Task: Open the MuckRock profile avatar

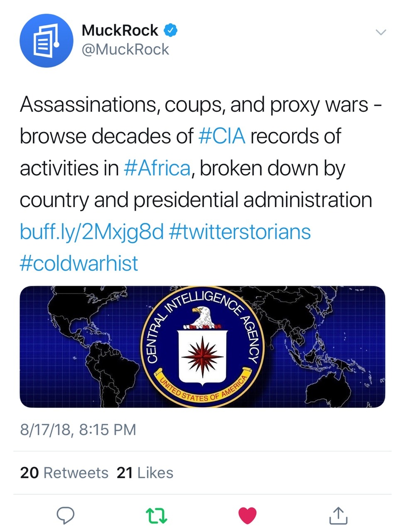Action: (x=47, y=41)
